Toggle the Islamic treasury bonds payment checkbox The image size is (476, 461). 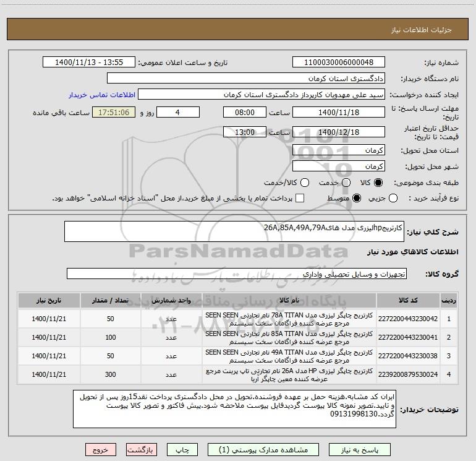click(300, 198)
